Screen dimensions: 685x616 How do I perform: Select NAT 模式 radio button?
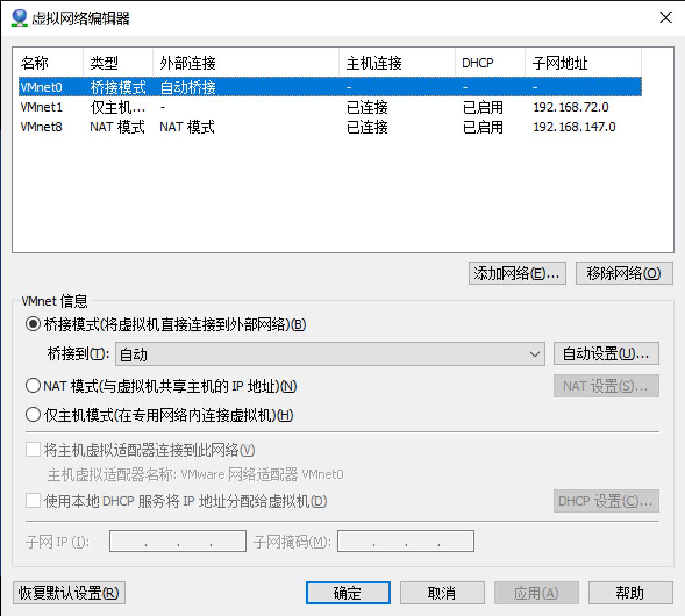(x=33, y=385)
